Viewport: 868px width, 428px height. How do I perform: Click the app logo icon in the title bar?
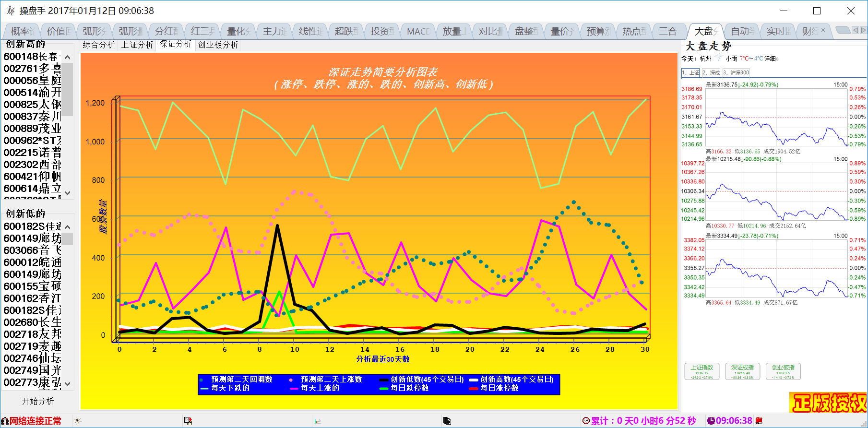[11, 10]
